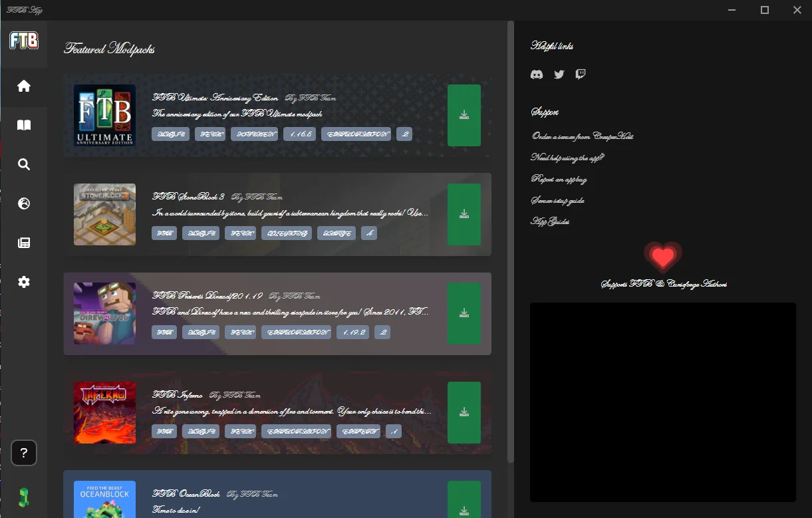Open the green profile avatar icon
The image size is (812, 518).
(x=24, y=497)
